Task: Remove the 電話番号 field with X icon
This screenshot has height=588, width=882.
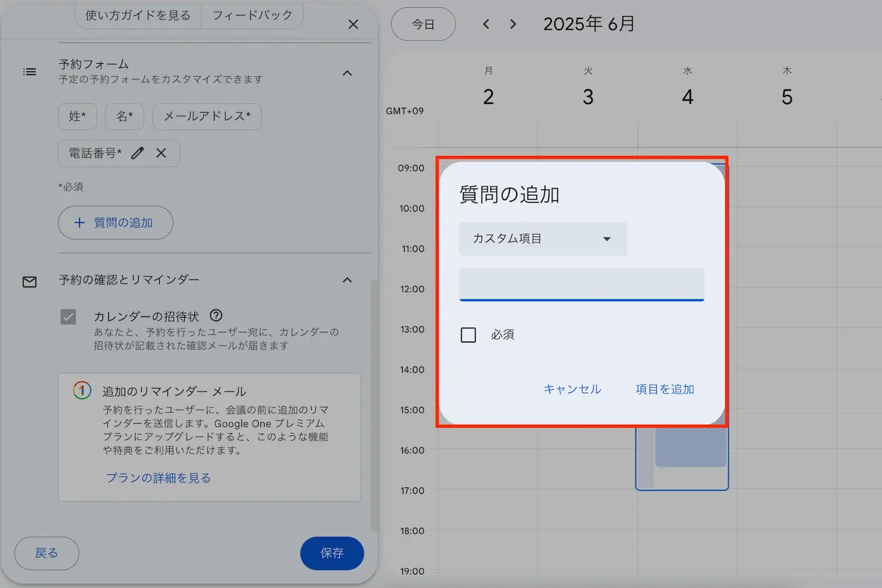Action: point(161,153)
